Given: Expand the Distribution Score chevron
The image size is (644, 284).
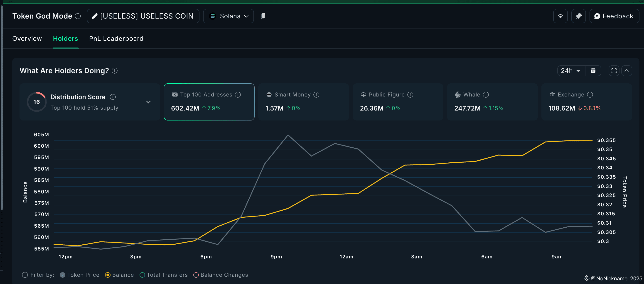Looking at the screenshot, I should point(148,102).
